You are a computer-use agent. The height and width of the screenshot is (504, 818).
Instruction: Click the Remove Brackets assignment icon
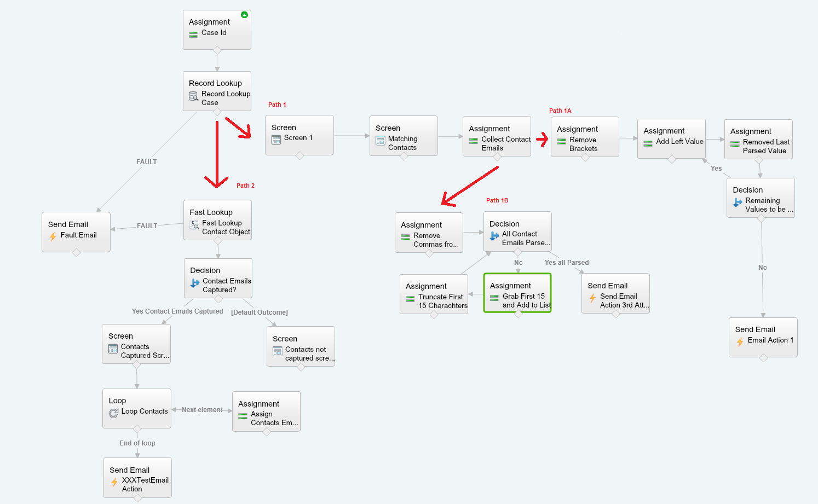pos(561,141)
